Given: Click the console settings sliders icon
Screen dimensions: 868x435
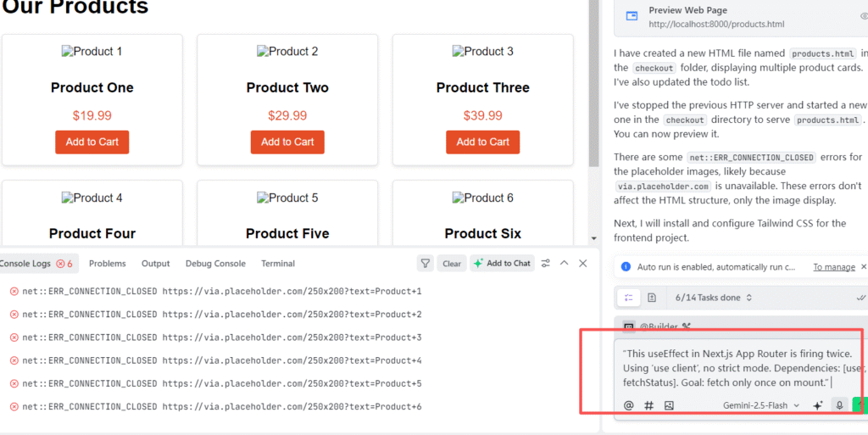Looking at the screenshot, I should click(546, 264).
